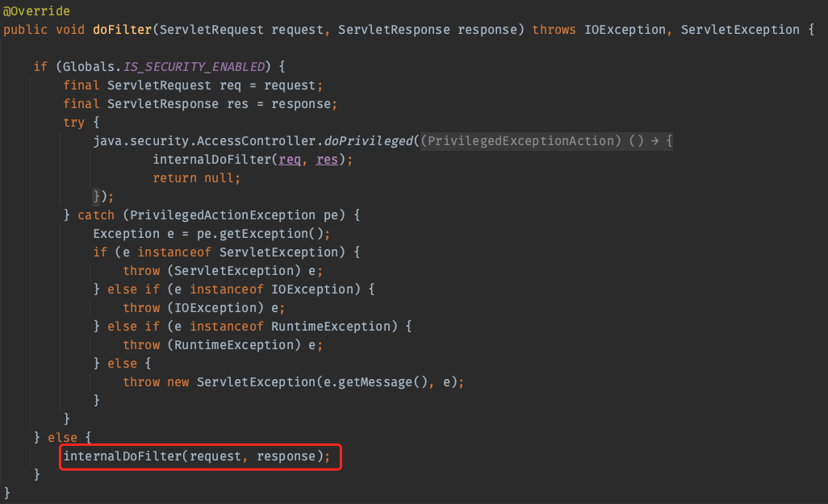
Task: Click the return null statement
Action: 197,178
